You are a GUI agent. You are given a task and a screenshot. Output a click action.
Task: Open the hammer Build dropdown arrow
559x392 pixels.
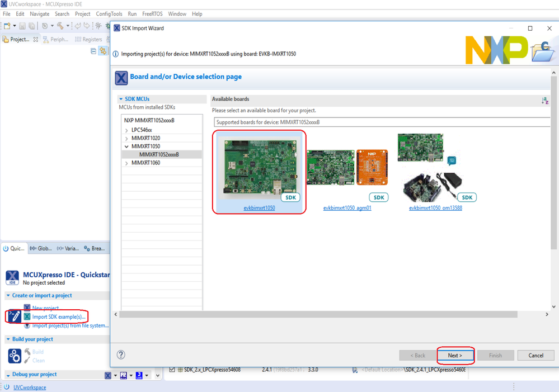tap(67, 26)
